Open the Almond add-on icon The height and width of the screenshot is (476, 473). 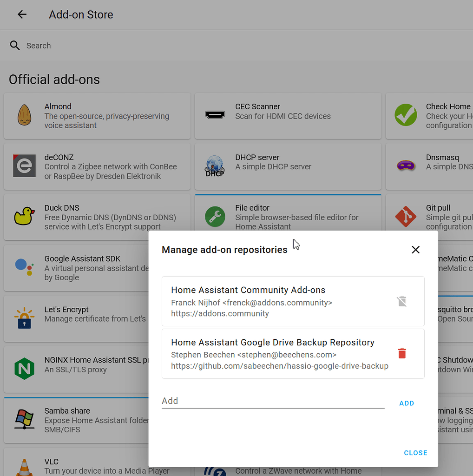click(24, 115)
